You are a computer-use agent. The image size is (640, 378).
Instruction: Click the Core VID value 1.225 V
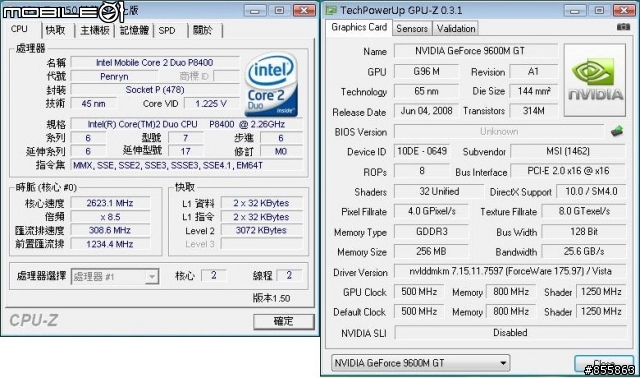pos(211,104)
